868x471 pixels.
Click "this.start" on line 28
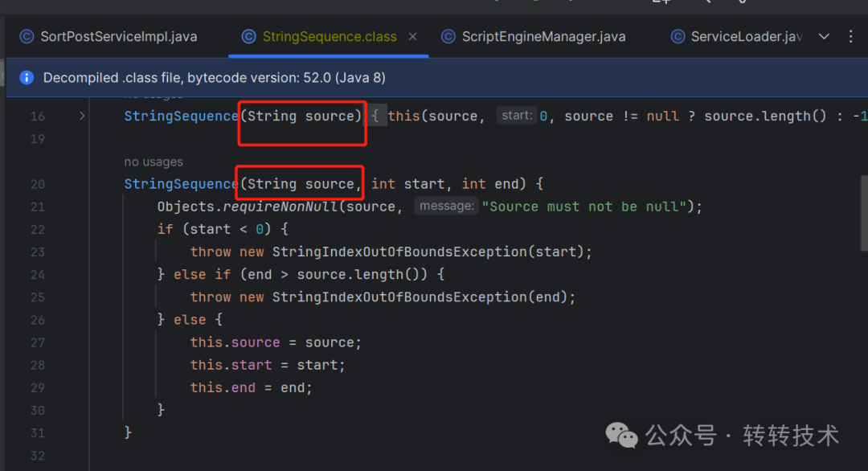pyautogui.click(x=231, y=365)
